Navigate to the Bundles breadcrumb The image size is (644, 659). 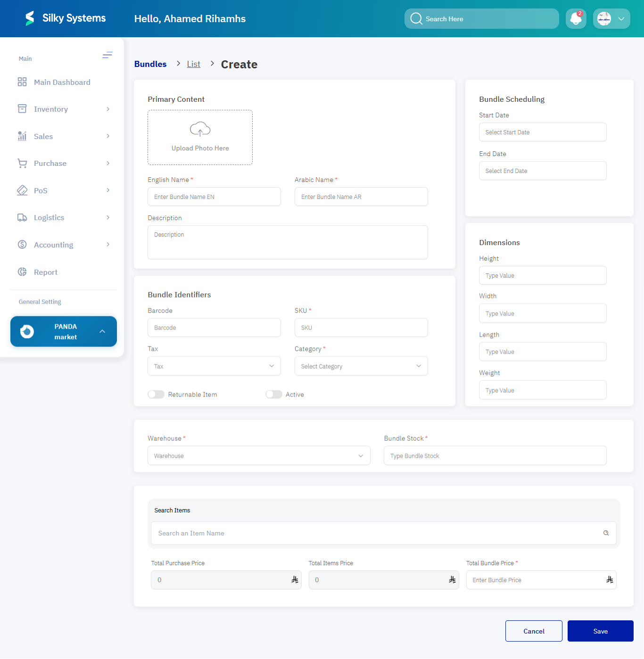[150, 64]
